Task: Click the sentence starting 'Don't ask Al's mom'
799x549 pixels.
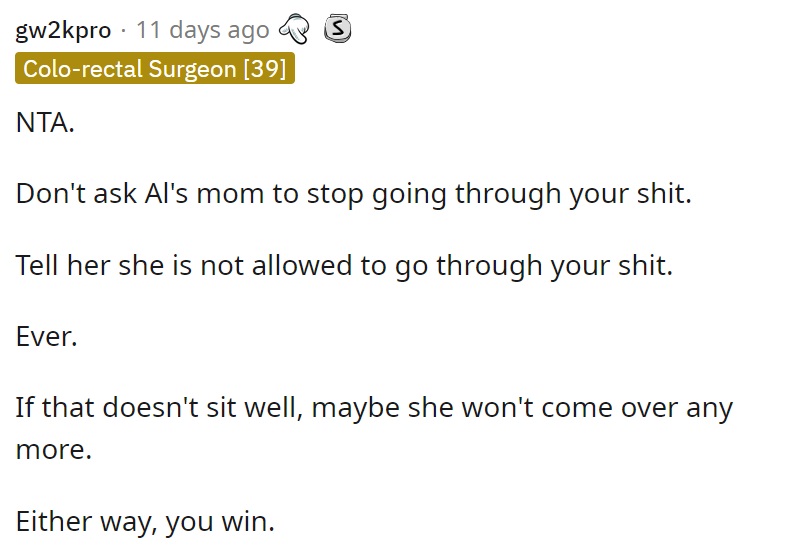Action: click(354, 194)
